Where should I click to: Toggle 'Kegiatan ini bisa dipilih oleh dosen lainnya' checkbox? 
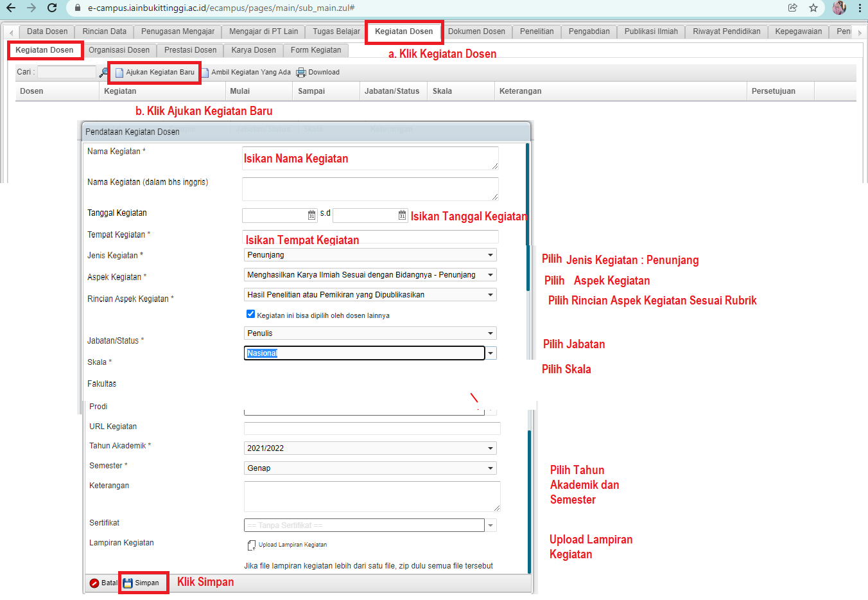(x=251, y=314)
